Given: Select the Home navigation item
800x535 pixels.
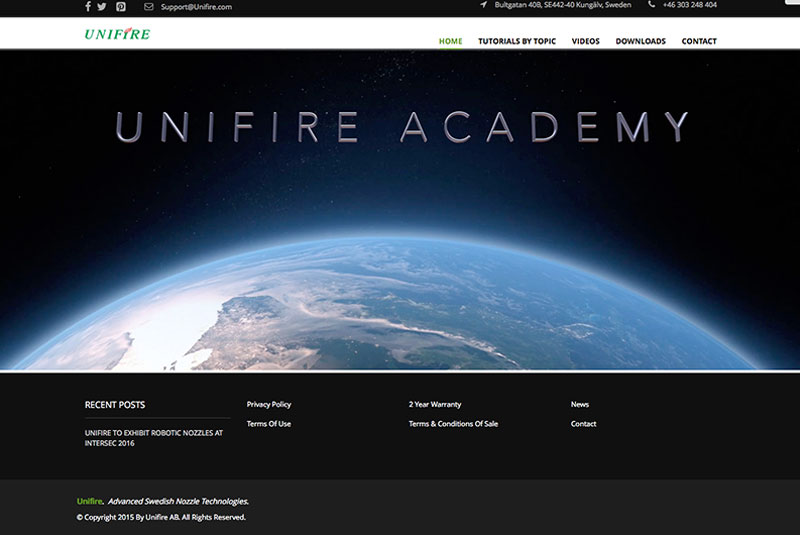Looking at the screenshot, I should pos(451,41).
